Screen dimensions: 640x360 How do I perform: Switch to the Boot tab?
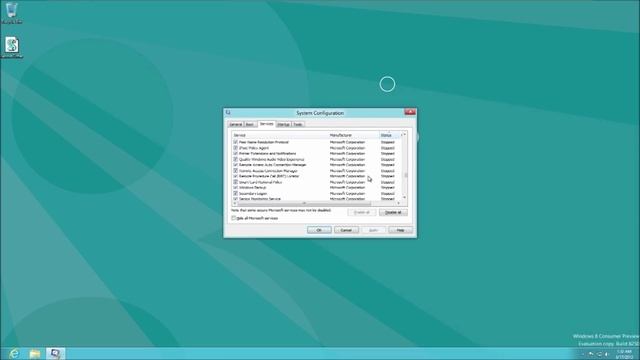[x=250, y=124]
